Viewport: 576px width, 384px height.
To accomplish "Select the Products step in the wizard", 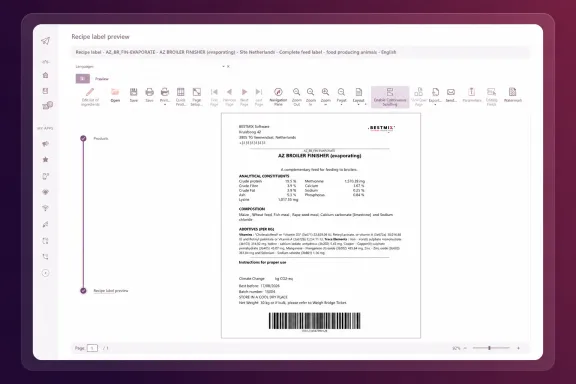I will click(101, 139).
